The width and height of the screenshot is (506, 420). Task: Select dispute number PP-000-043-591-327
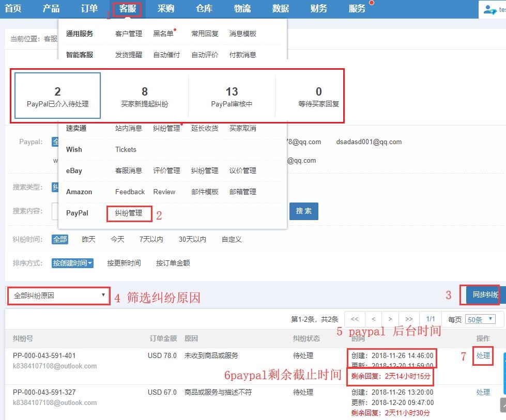[44, 392]
